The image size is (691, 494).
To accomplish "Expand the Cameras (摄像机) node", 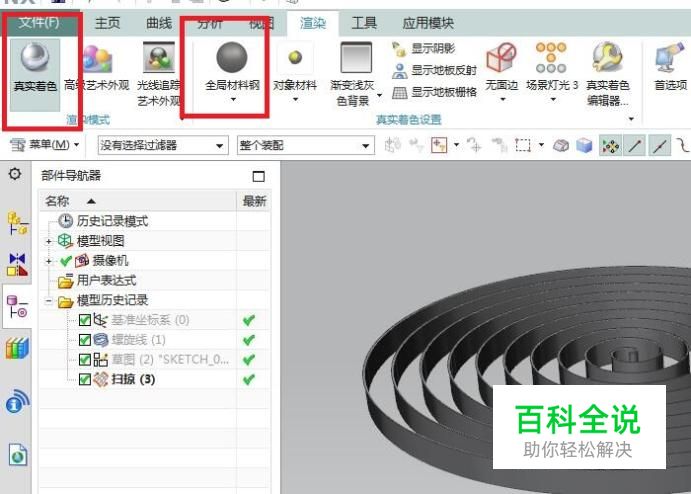I will coord(49,261).
